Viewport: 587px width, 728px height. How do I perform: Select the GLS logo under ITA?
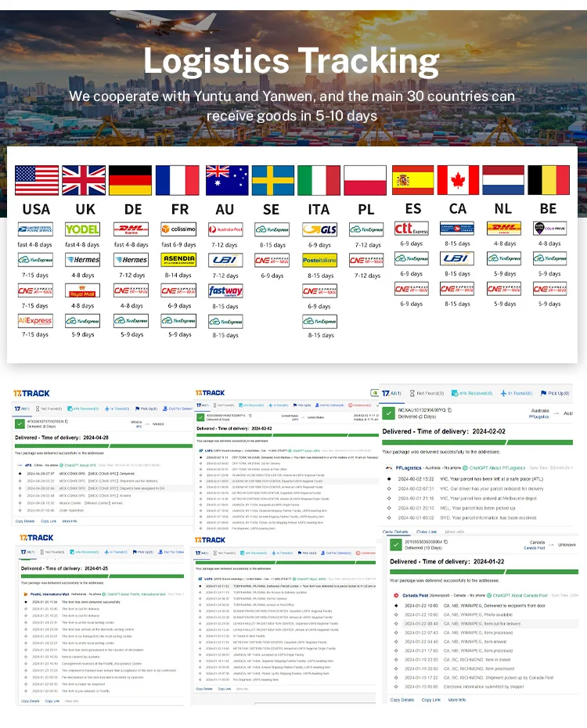click(x=319, y=229)
